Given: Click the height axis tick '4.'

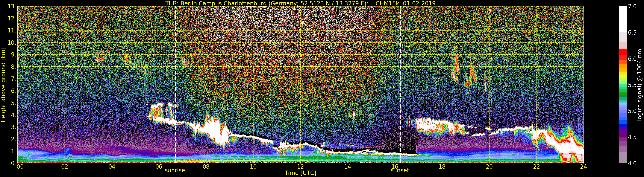Looking at the screenshot, I should click(x=14, y=115).
